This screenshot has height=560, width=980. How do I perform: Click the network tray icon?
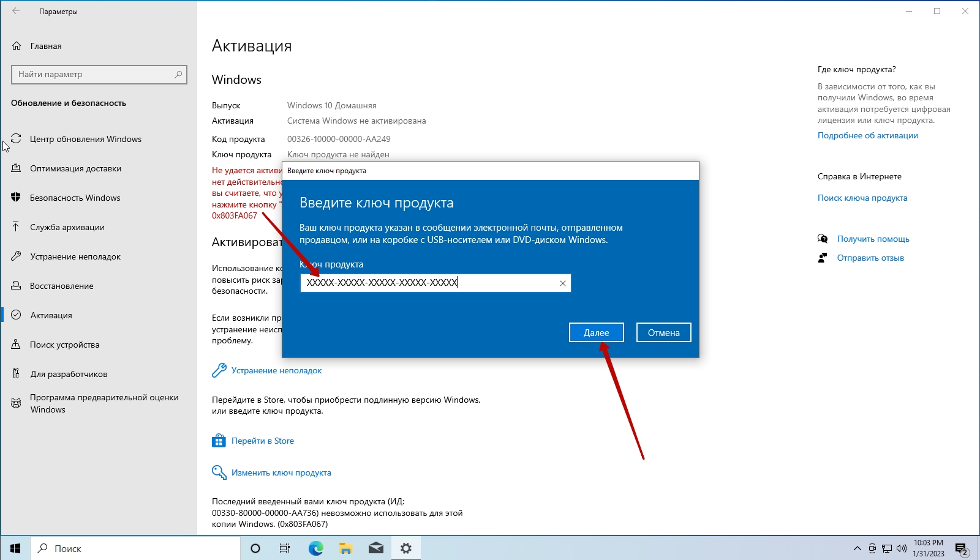point(886,548)
